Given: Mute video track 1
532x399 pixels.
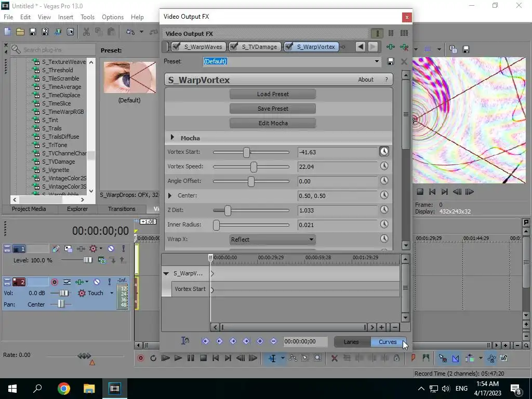Looking at the screenshot, I should click(x=111, y=249).
